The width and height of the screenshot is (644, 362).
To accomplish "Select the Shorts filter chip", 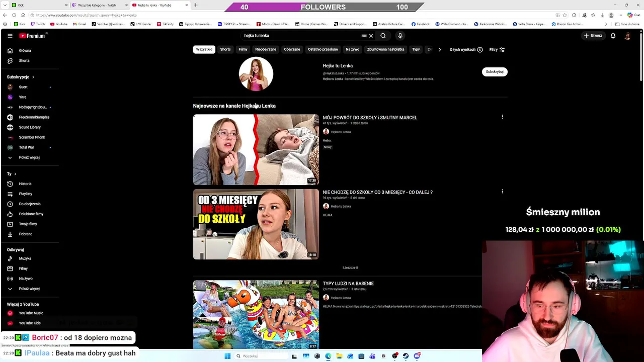I will click(225, 49).
